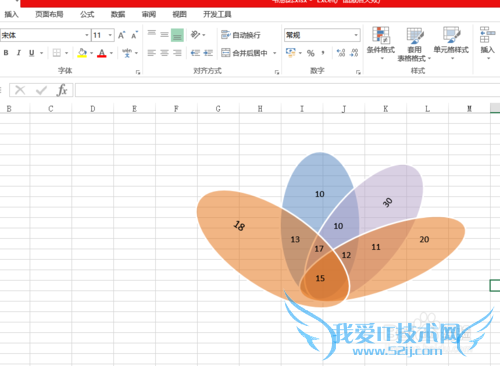
Task: Select column D header
Action: click(x=93, y=109)
